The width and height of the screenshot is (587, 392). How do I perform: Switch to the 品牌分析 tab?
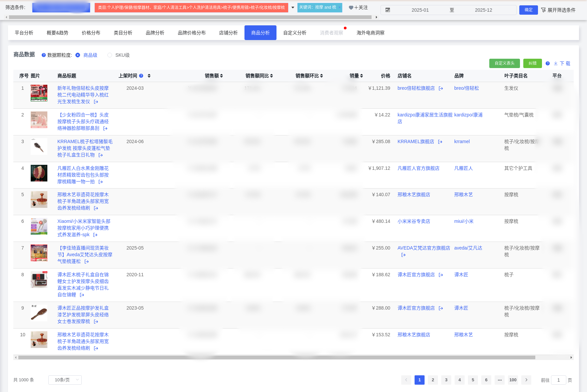(154, 33)
